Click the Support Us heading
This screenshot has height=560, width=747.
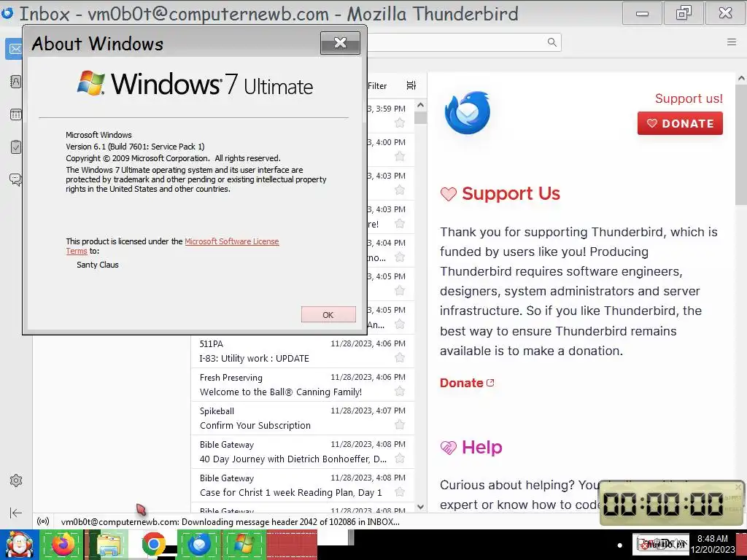click(511, 193)
